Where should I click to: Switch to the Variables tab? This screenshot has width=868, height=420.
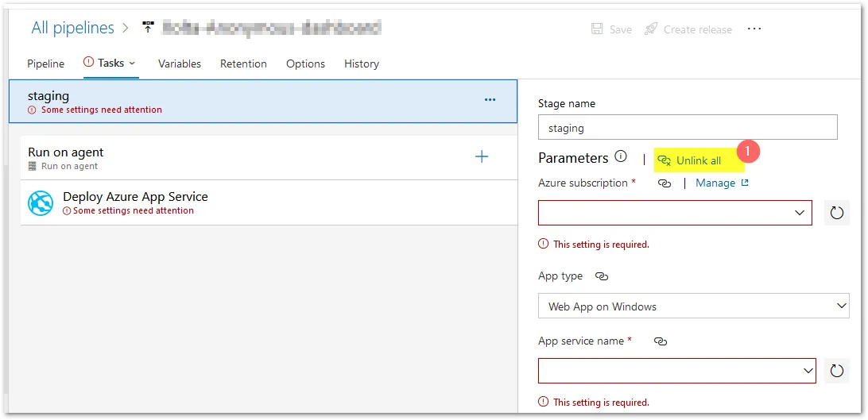pos(180,64)
